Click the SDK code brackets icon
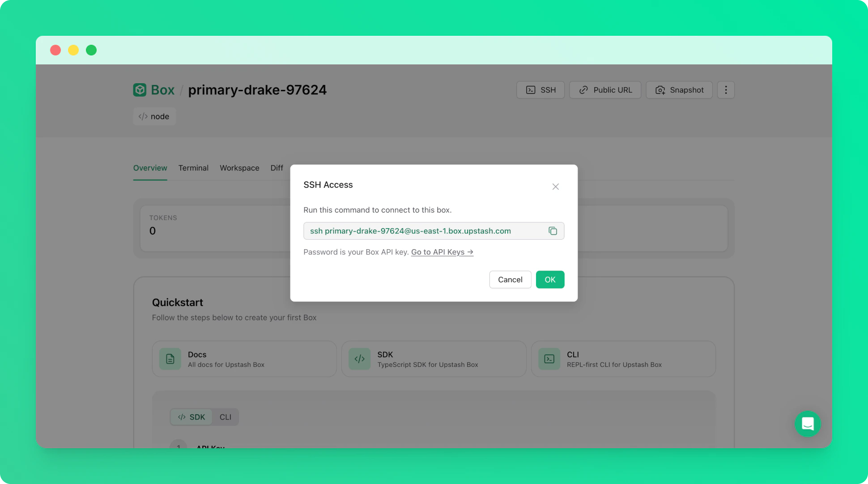The width and height of the screenshot is (868, 484). tap(359, 359)
